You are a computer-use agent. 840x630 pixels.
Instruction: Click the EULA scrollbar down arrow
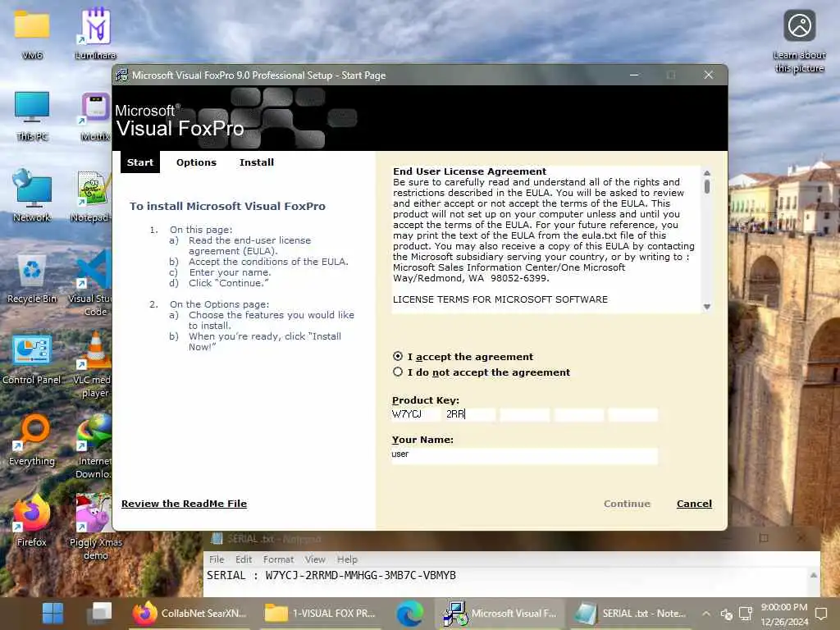tap(706, 307)
